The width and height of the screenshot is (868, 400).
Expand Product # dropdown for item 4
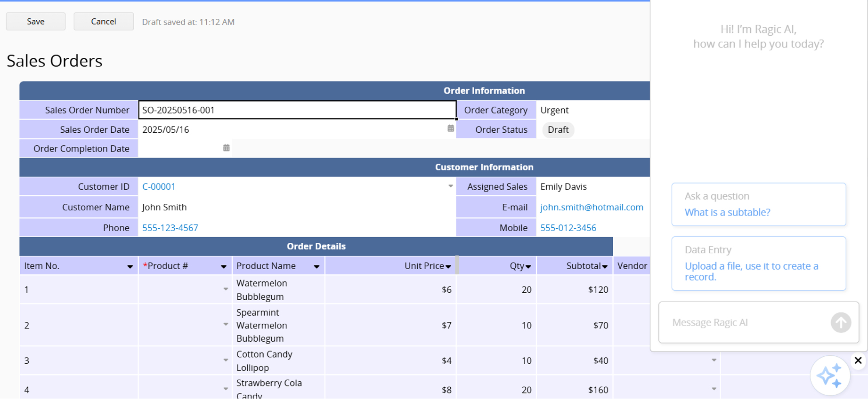(226, 389)
